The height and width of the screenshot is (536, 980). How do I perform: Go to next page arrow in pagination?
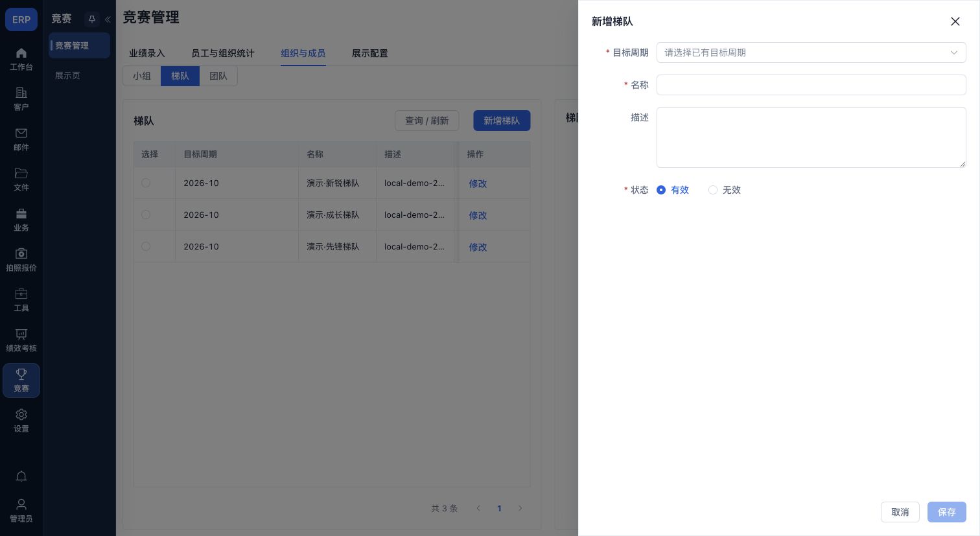(520, 508)
